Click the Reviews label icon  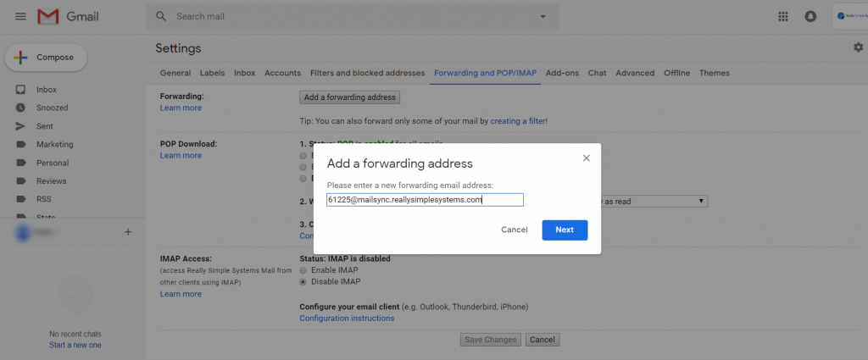[20, 180]
